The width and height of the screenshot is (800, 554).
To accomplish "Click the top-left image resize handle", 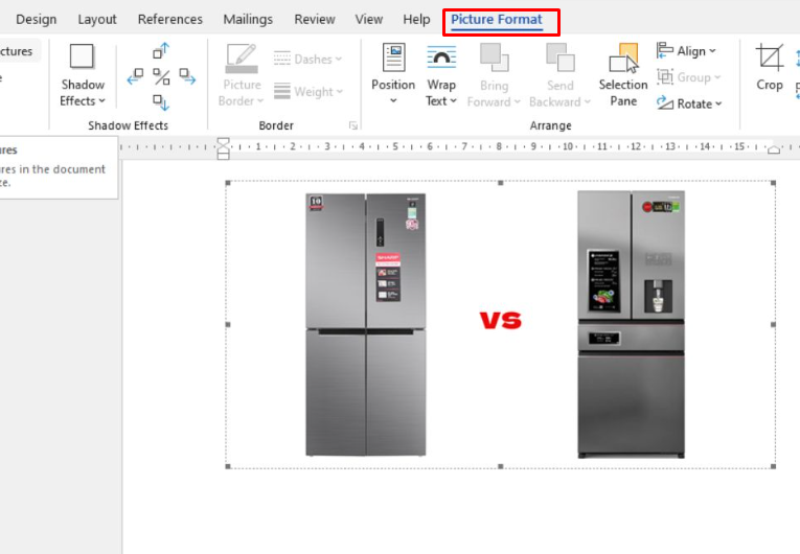I will [228, 183].
